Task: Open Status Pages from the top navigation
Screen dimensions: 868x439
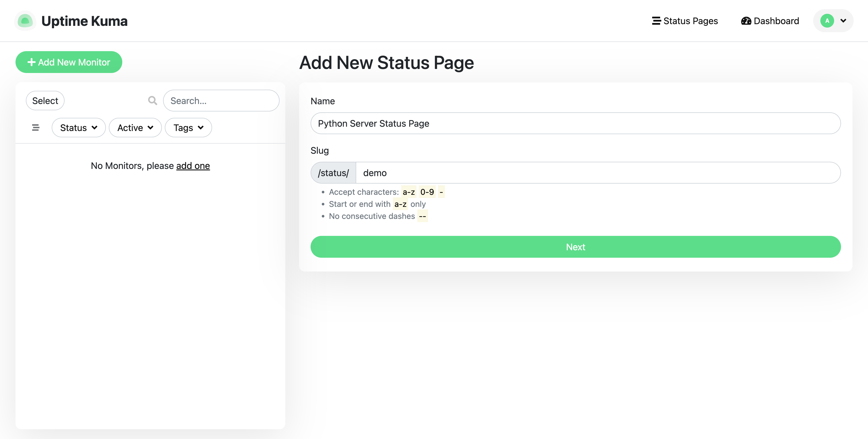Action: pos(685,21)
